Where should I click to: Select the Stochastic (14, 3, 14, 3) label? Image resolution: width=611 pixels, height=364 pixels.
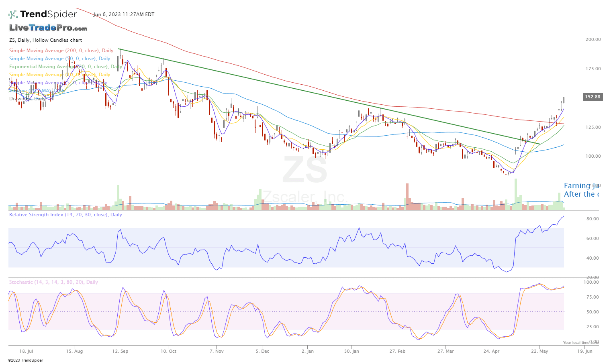tap(53, 282)
